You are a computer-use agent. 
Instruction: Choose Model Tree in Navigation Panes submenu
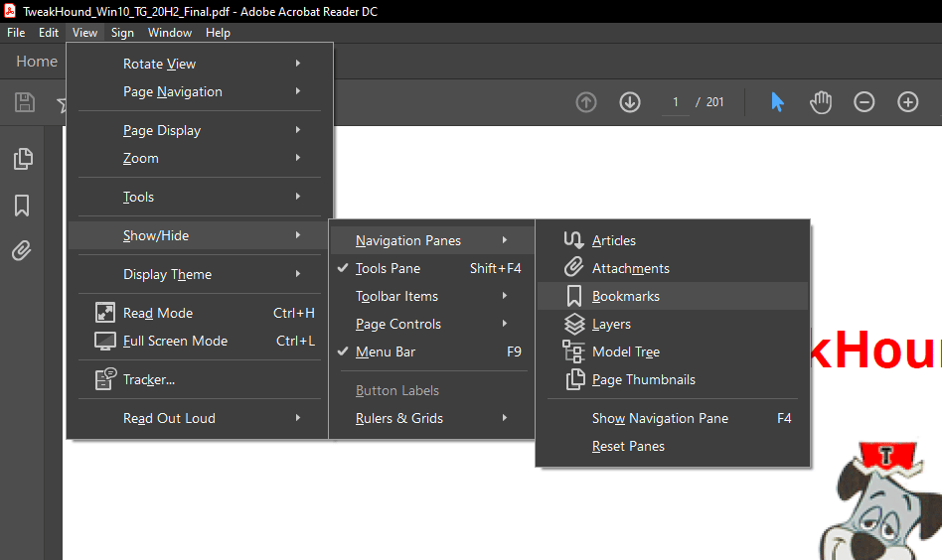point(673,351)
